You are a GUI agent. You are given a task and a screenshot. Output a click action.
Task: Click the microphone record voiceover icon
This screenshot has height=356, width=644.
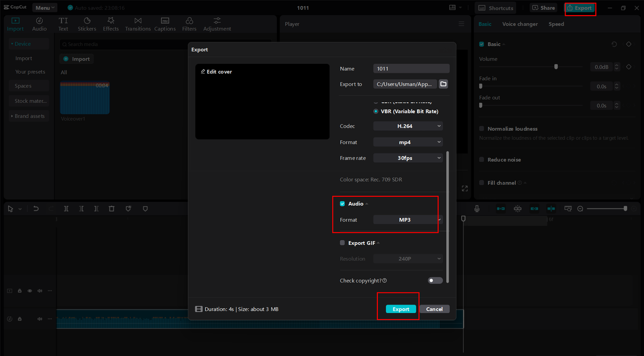point(477,208)
